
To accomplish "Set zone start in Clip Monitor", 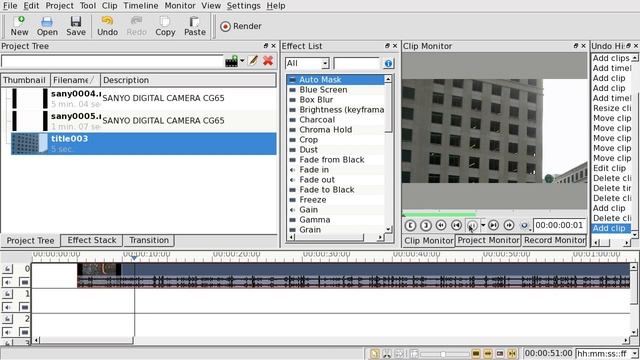I will (410, 225).
